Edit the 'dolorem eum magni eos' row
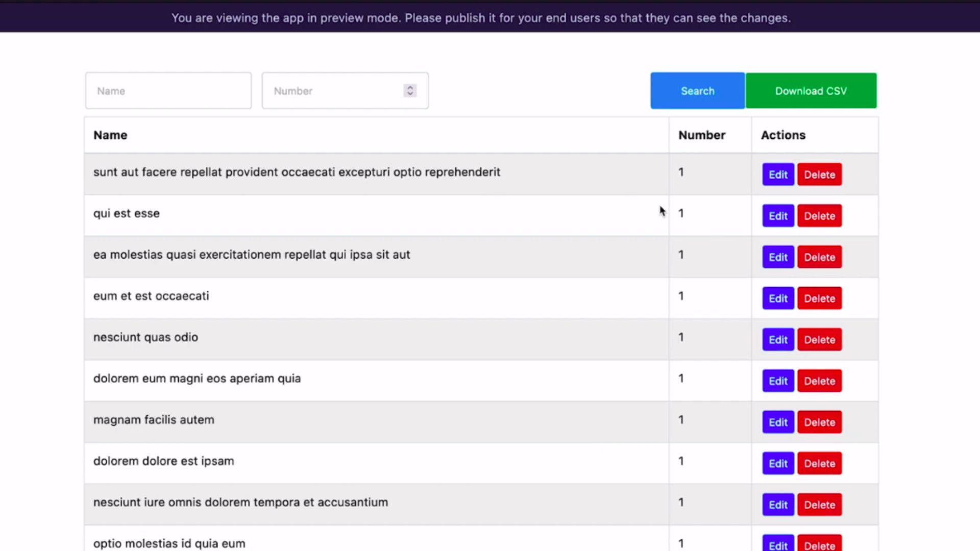The width and height of the screenshot is (980, 551). (x=778, y=381)
